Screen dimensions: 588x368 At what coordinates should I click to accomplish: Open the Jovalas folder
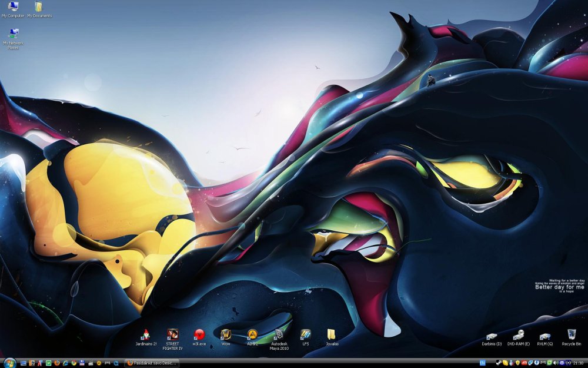click(332, 334)
